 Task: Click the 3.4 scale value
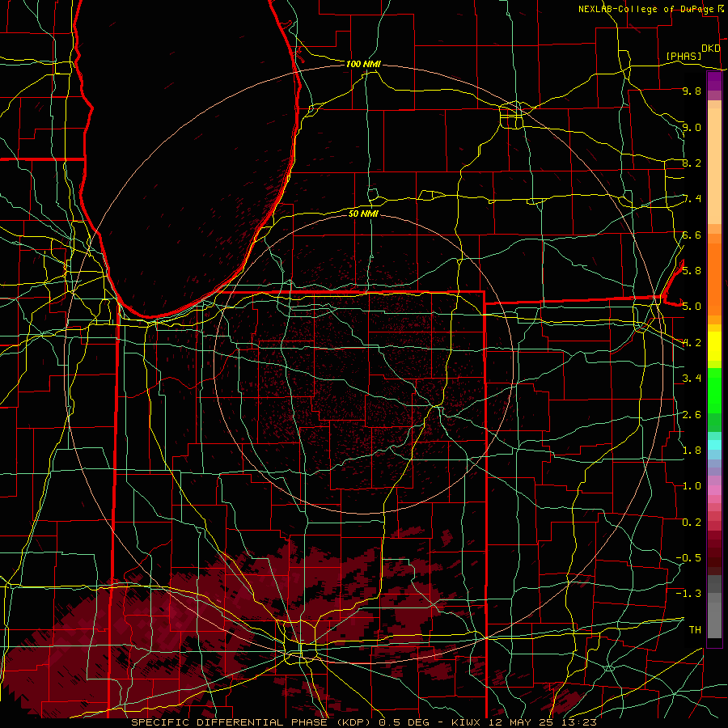point(692,379)
